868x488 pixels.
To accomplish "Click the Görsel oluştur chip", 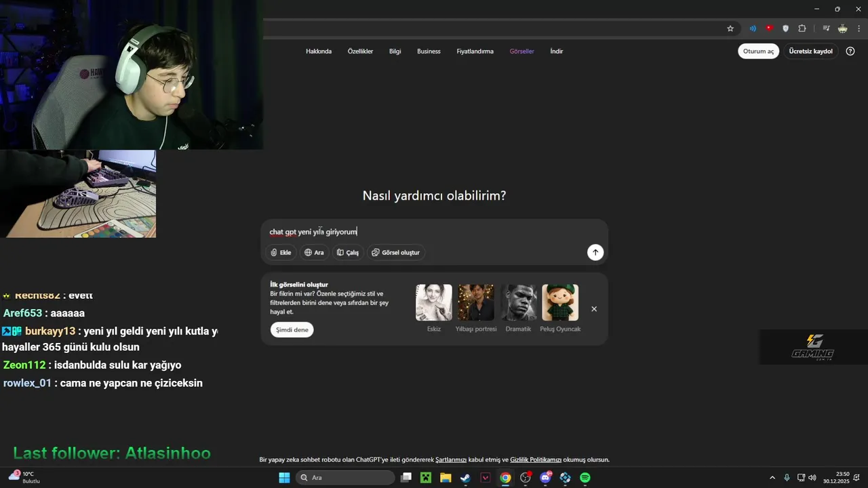I will click(396, 253).
